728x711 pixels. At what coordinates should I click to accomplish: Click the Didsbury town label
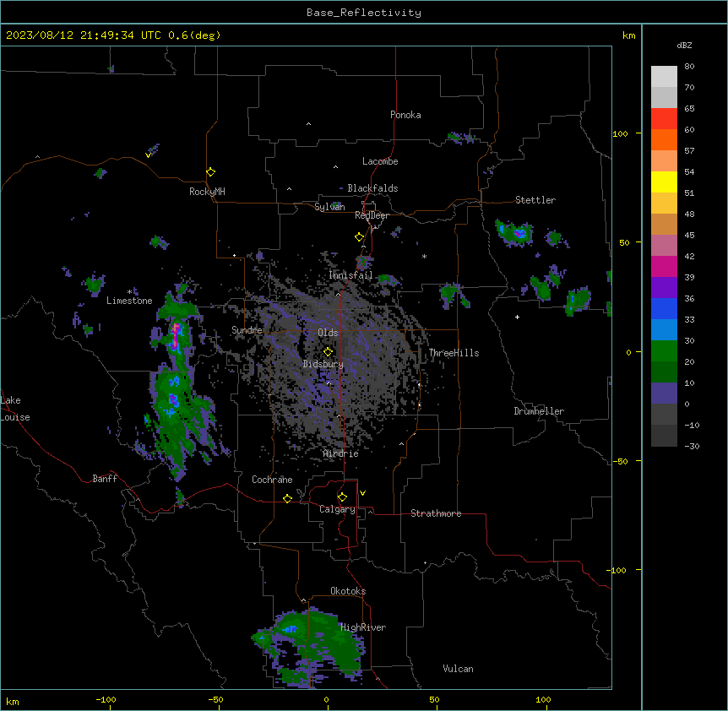pos(323,364)
